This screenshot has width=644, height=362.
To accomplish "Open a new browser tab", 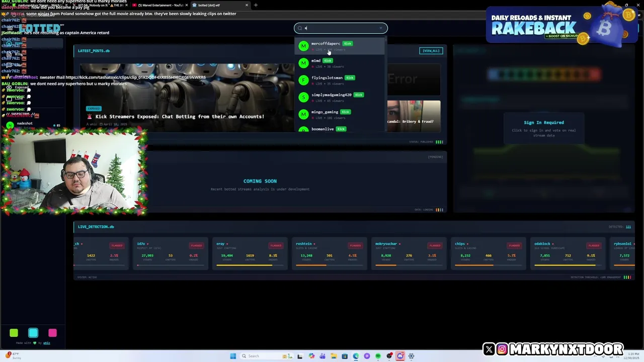I will point(256,5).
